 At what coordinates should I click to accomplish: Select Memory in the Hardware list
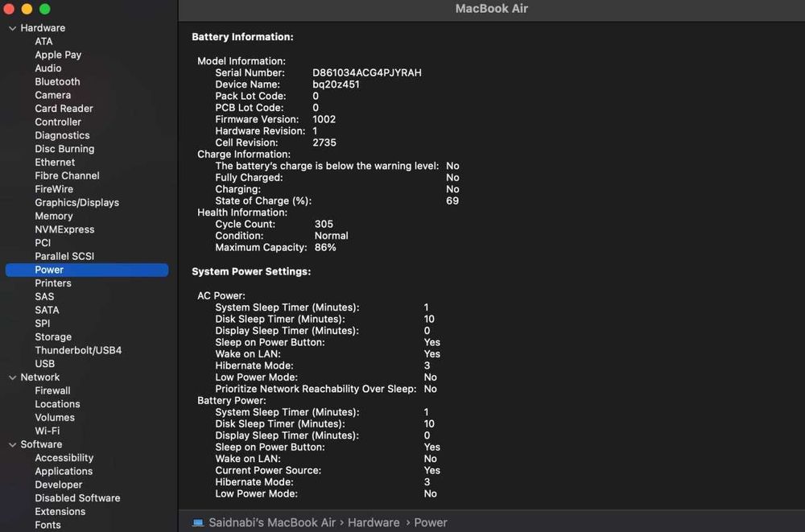pos(54,216)
